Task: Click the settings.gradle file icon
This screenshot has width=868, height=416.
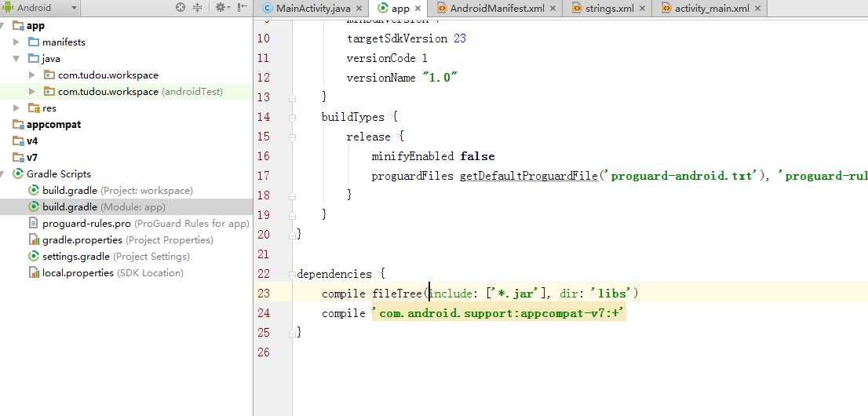Action: 33,257
